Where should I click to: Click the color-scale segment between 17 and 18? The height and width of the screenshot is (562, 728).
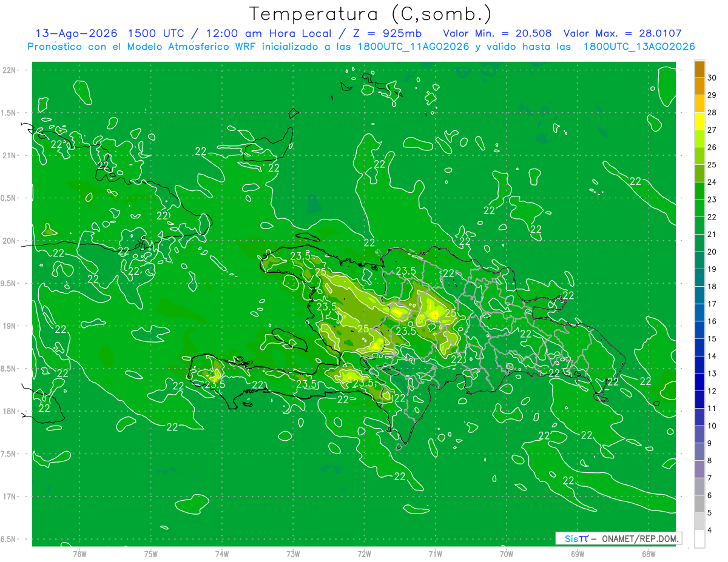[x=699, y=295]
